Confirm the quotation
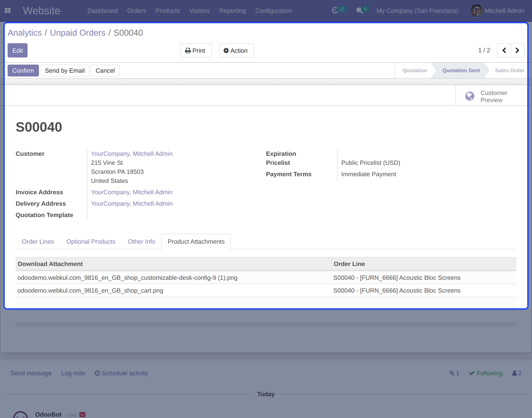Screen dimensions: 532x418 [x=23, y=71]
